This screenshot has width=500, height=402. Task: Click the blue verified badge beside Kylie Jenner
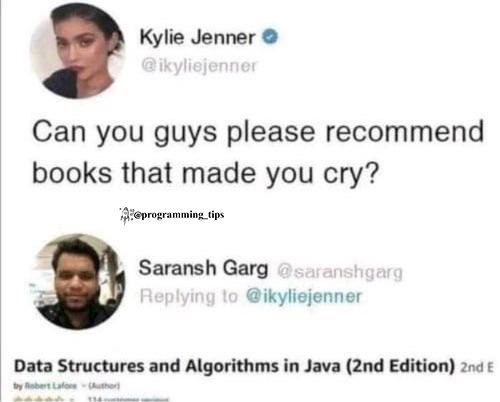coord(270,37)
